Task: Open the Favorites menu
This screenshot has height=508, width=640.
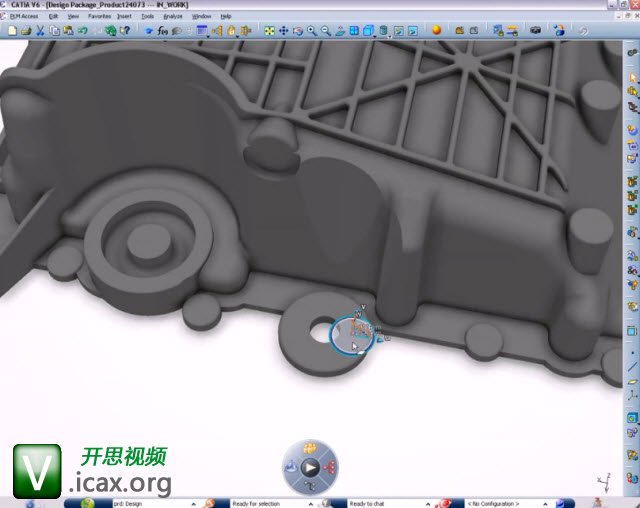Action: coord(99,16)
